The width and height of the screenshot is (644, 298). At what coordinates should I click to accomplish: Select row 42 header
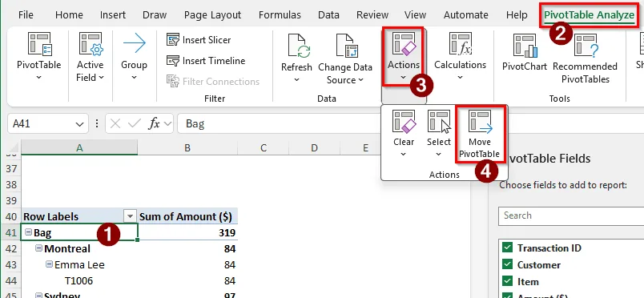12,248
